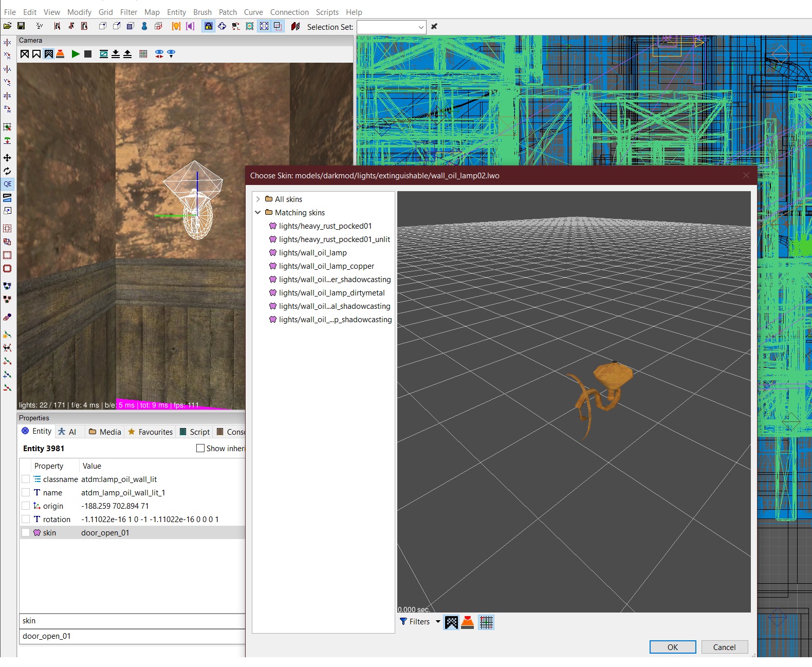Tick the checkbox beside the skin property
Viewport: 812px width, 667px height.
(26, 533)
